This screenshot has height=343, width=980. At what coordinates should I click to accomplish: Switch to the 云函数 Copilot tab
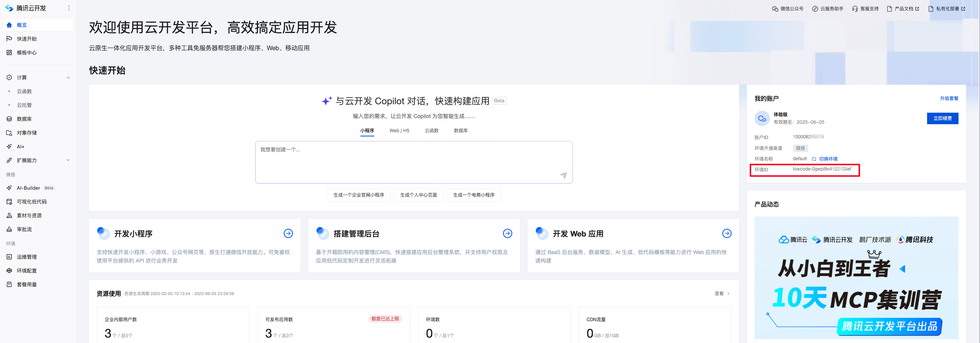click(432, 131)
